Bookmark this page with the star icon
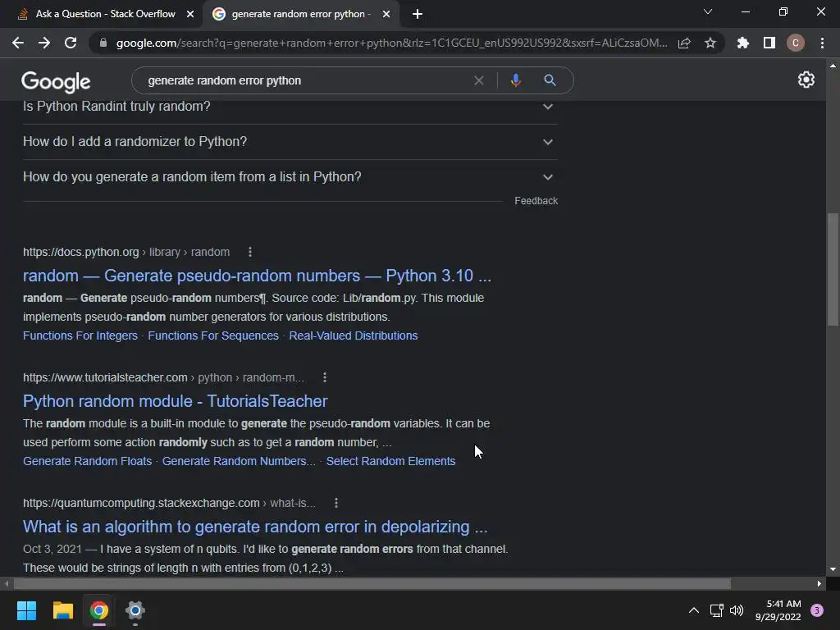Viewport: 840px width, 630px height. 710,43
